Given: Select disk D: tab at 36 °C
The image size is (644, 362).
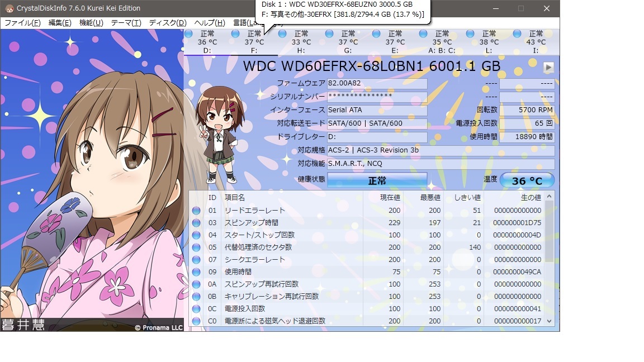Looking at the screenshot, I should point(207,42).
